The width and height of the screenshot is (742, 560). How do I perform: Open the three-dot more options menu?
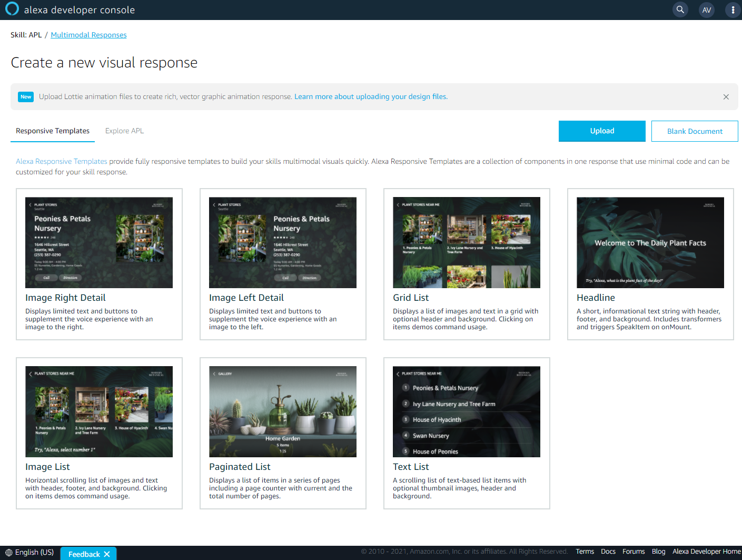pos(733,10)
